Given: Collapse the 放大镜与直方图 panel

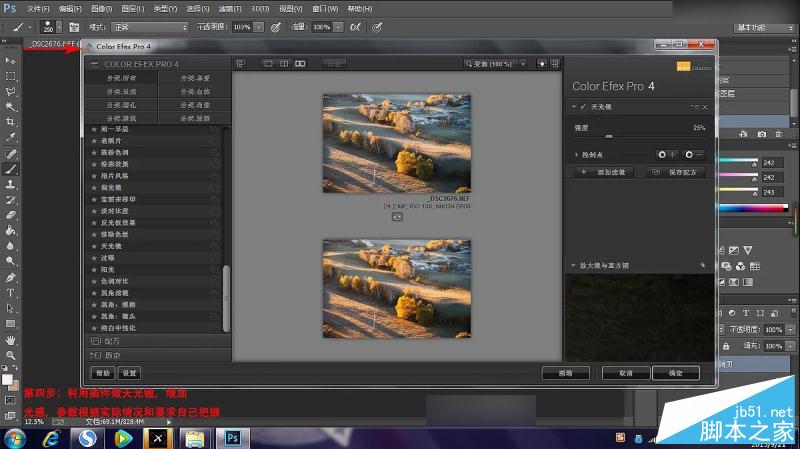Looking at the screenshot, I should 573,265.
